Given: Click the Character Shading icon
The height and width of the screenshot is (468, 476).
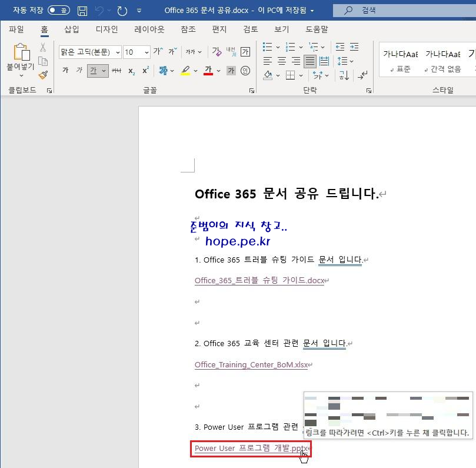Looking at the screenshot, I should pyautogui.click(x=231, y=71).
